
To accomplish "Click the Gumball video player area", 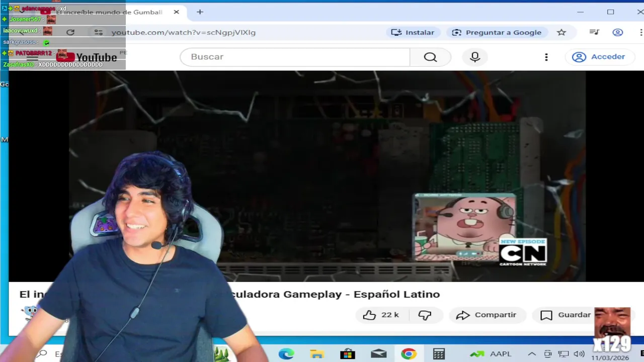I will (x=327, y=176).
